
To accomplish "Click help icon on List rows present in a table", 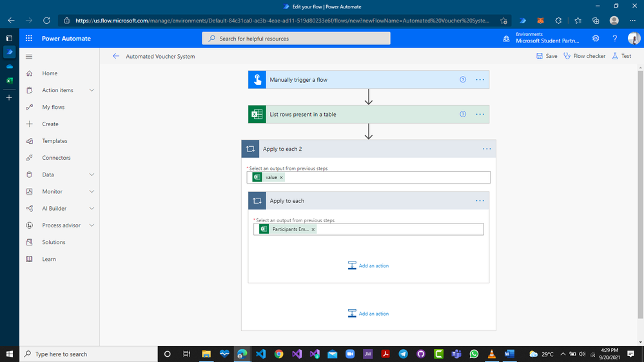I will click(463, 114).
